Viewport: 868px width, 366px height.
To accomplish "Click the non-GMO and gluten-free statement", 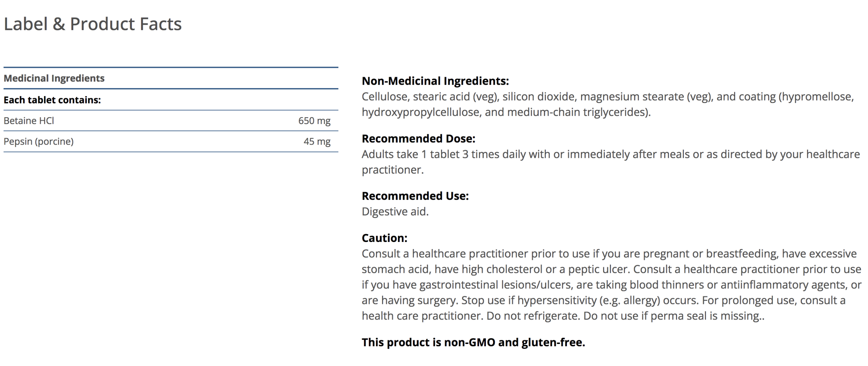I will [473, 342].
